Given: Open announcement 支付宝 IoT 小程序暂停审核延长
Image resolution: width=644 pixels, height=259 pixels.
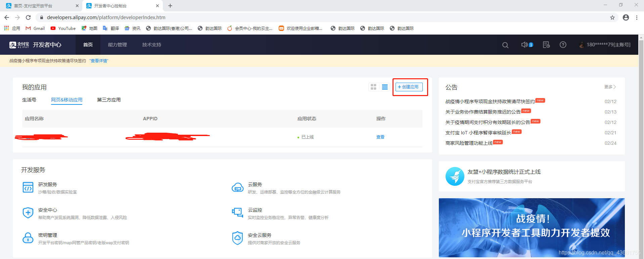Looking at the screenshot, I should tap(478, 133).
